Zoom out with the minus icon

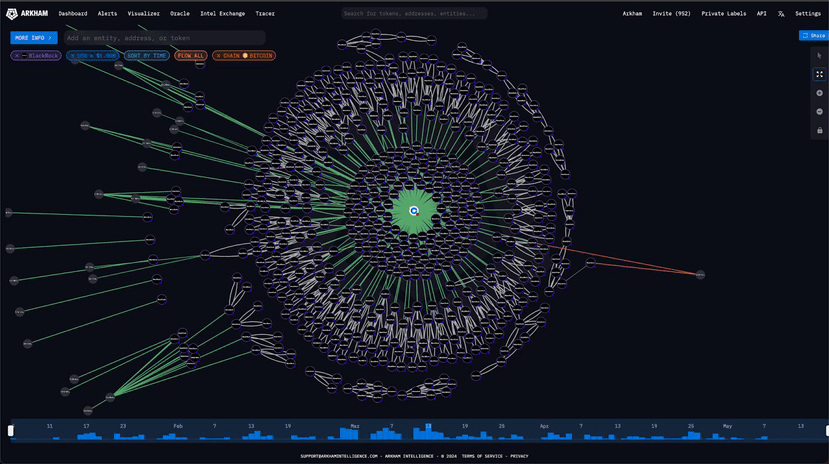tap(819, 112)
